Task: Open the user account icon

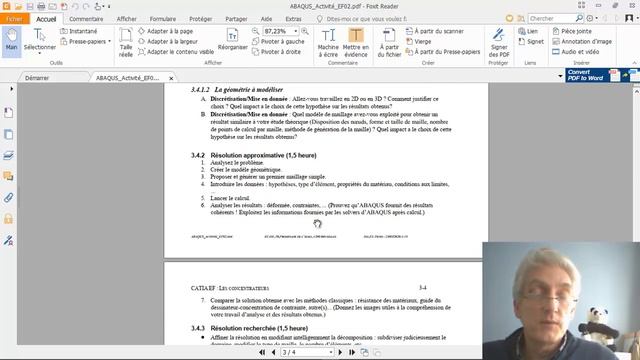Action: 629,18
